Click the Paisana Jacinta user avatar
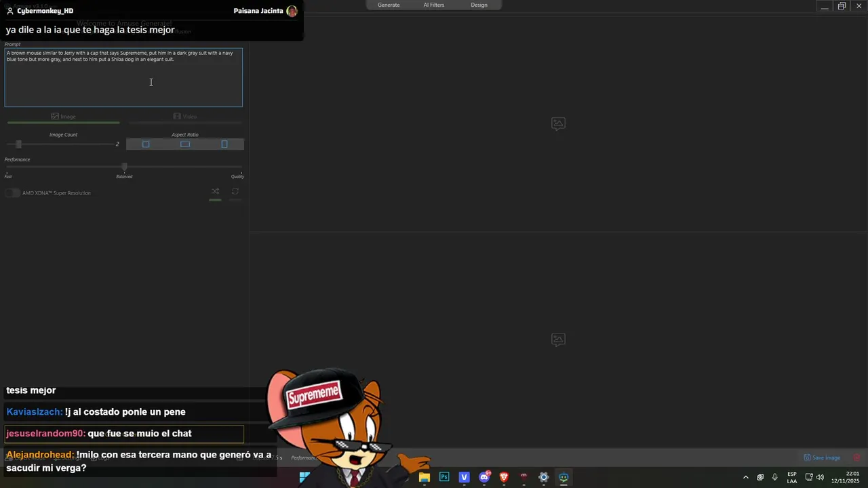Screen dimensions: 868x488 click(292, 11)
